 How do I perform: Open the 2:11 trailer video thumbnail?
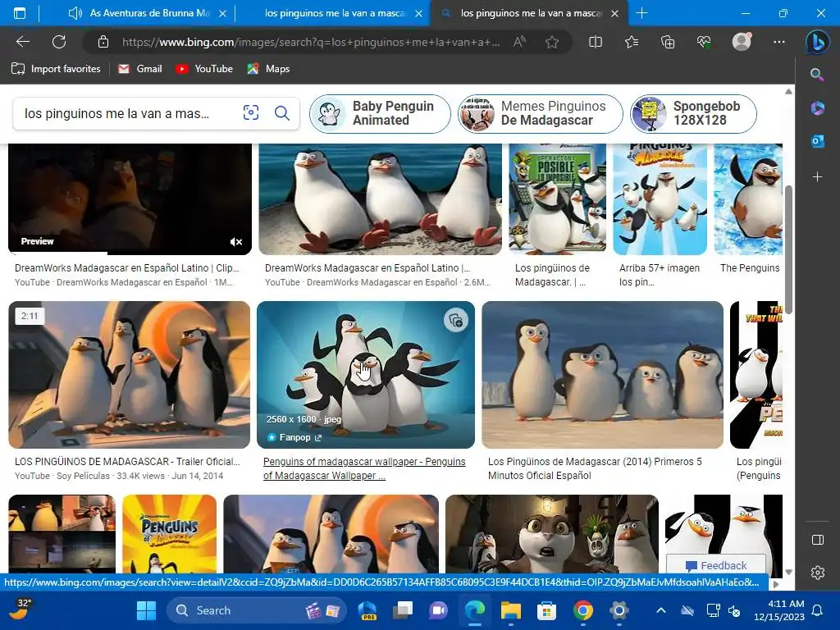(129, 374)
